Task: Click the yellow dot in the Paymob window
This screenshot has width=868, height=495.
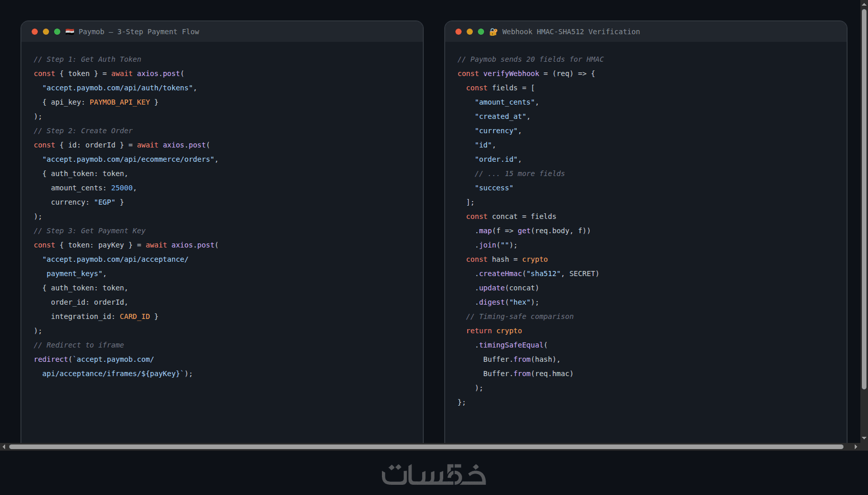Action: pos(46,32)
